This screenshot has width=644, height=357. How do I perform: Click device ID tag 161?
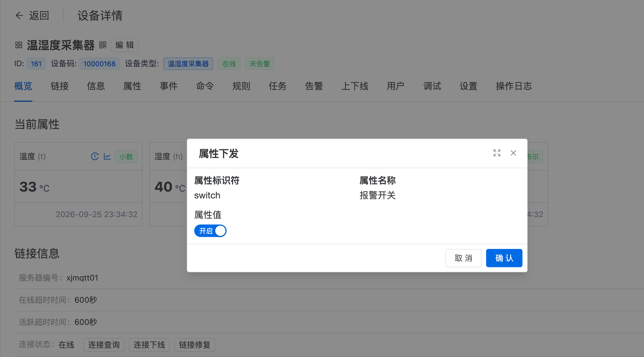point(36,64)
